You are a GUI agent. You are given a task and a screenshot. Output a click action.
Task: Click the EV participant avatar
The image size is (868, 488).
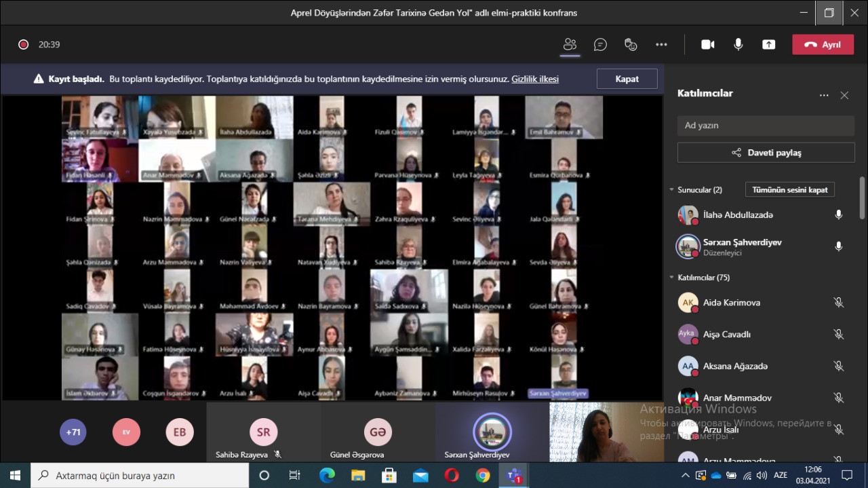point(126,432)
